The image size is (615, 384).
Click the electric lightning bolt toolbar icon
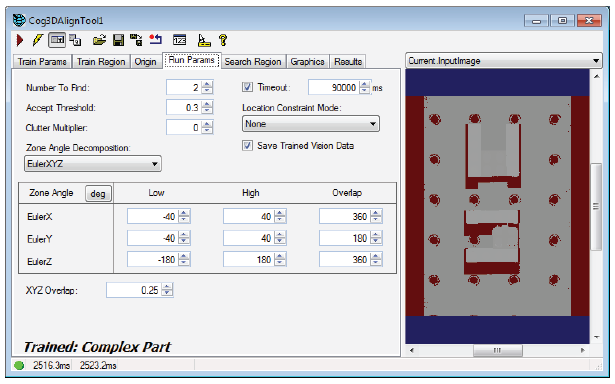38,40
